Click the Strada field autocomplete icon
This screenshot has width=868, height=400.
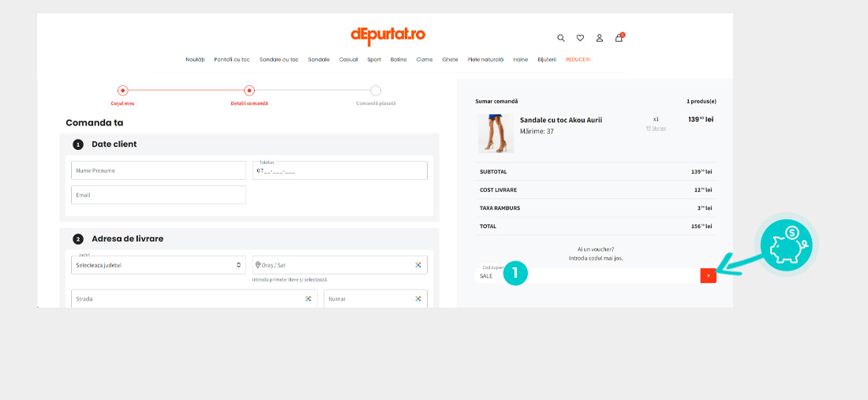point(308,299)
